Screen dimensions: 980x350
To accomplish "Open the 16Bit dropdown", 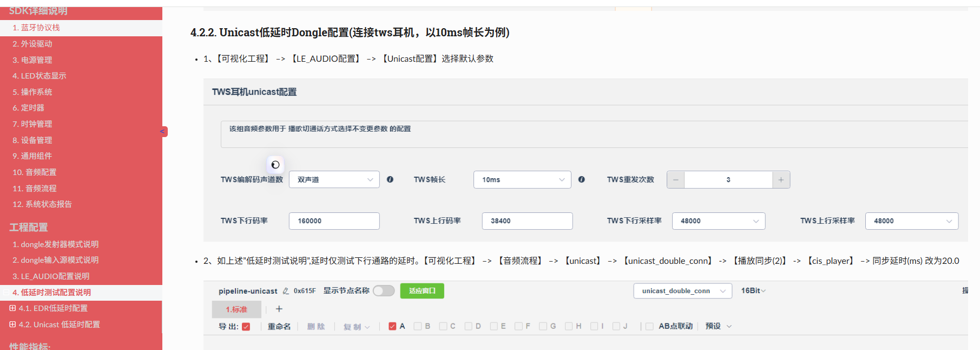I will click(753, 291).
